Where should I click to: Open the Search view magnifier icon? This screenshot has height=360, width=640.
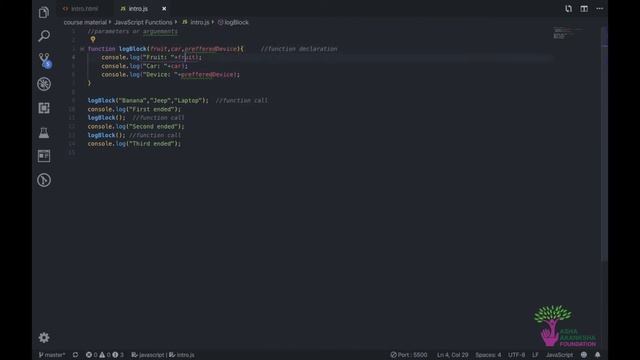point(44,36)
